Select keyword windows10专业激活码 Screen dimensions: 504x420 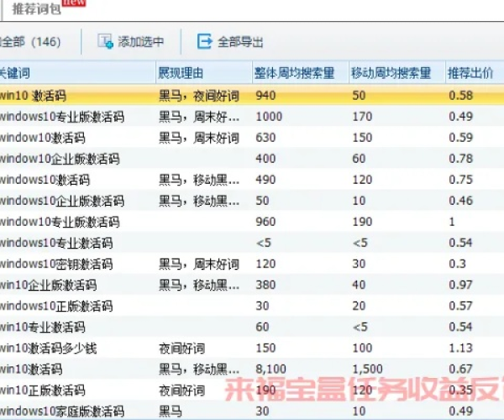[x=56, y=243]
